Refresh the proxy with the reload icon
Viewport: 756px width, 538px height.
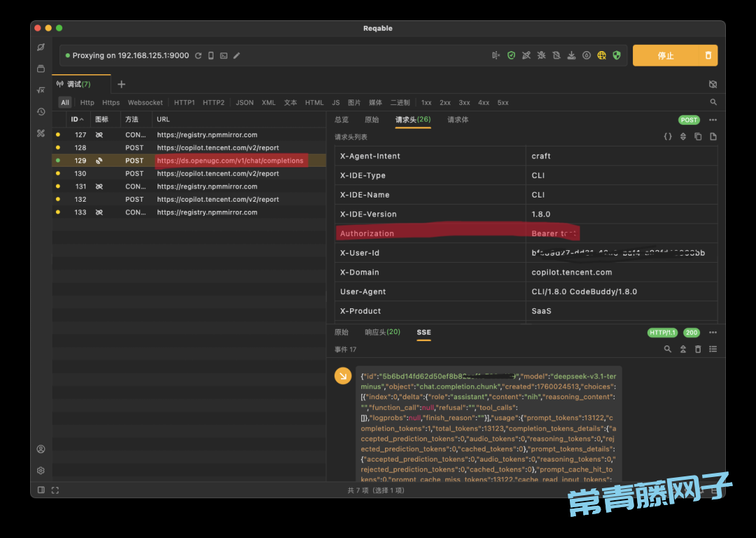[198, 55]
